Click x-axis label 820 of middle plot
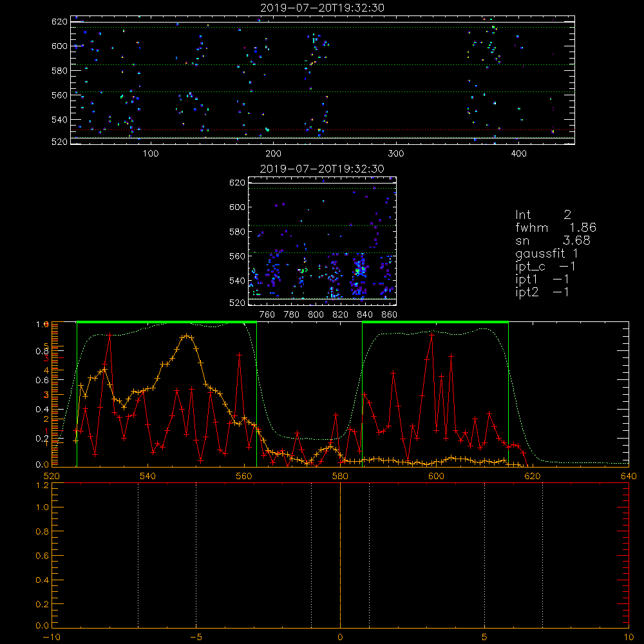This screenshot has height=644, width=644. point(341,315)
